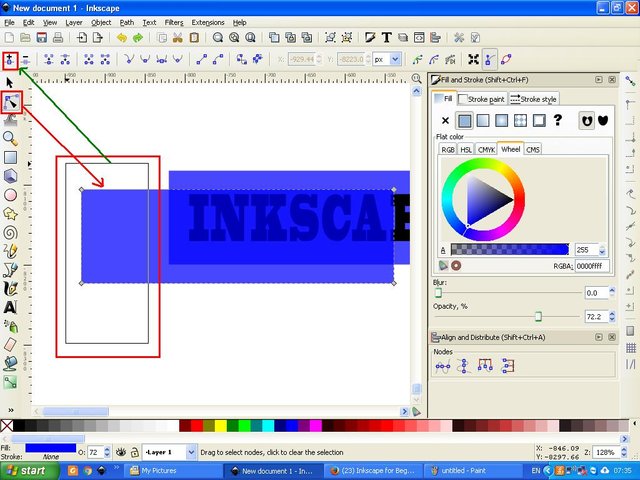Open the Path menu

click(x=127, y=22)
